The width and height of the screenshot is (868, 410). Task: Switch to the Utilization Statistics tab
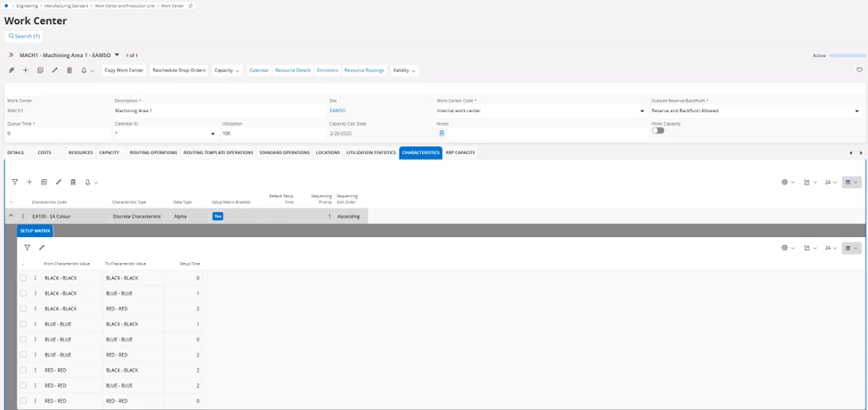point(371,152)
